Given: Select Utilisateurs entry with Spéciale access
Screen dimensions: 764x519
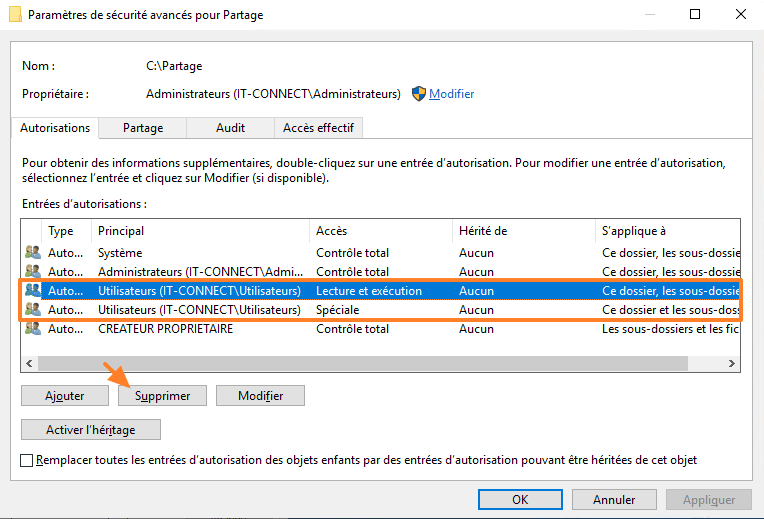Looking at the screenshot, I should (x=381, y=309).
